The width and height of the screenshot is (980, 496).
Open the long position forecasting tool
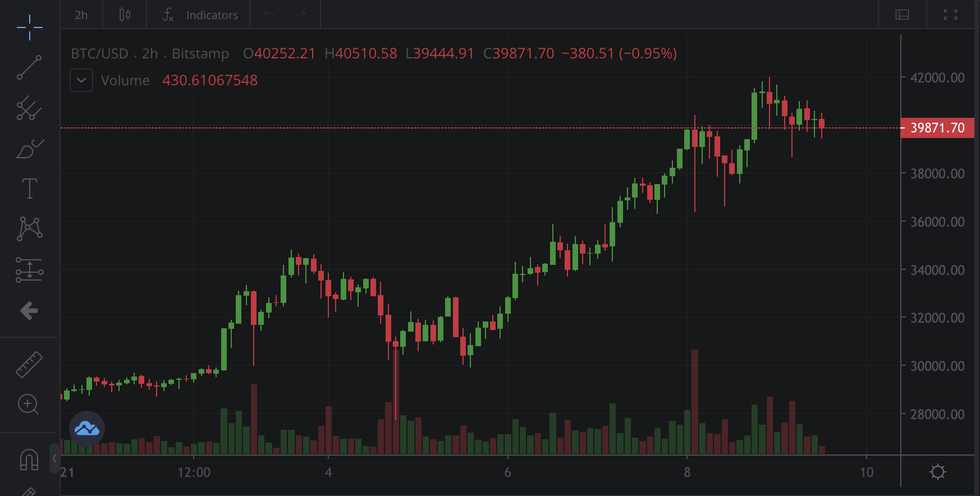(29, 270)
